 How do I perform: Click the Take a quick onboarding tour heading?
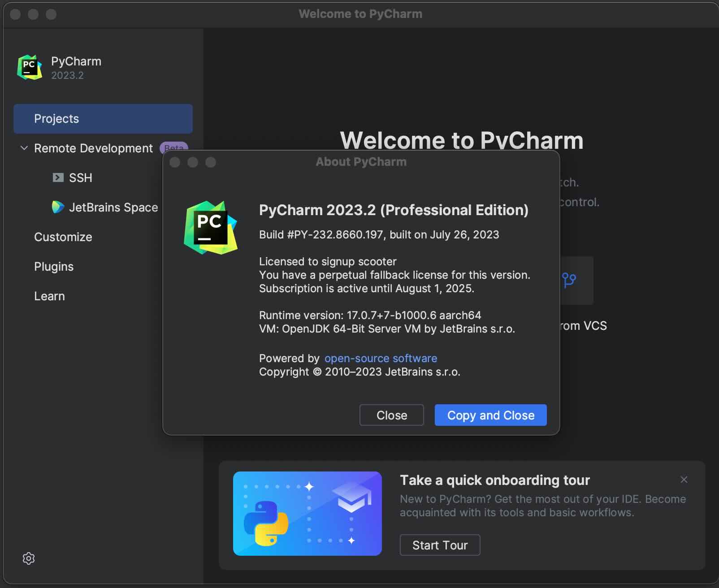(495, 480)
